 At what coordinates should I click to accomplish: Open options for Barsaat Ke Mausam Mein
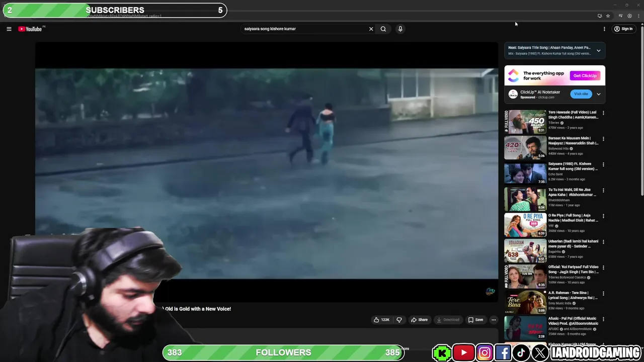click(603, 139)
